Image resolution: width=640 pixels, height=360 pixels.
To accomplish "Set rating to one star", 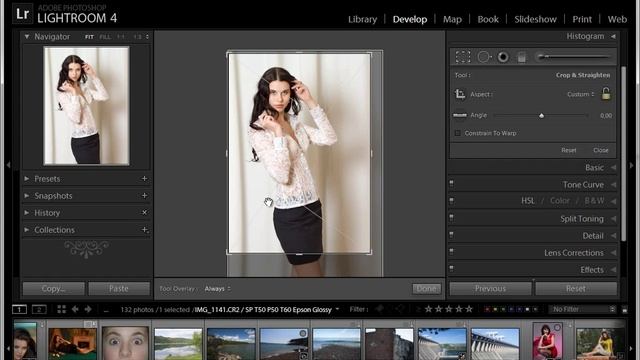I will pyautogui.click(x=428, y=309).
